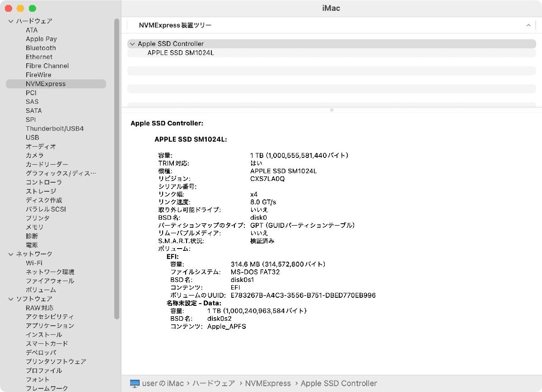Screen dimensions: 542x392
Task: Show ファイアウォール information
Action: pyautogui.click(x=50, y=281)
